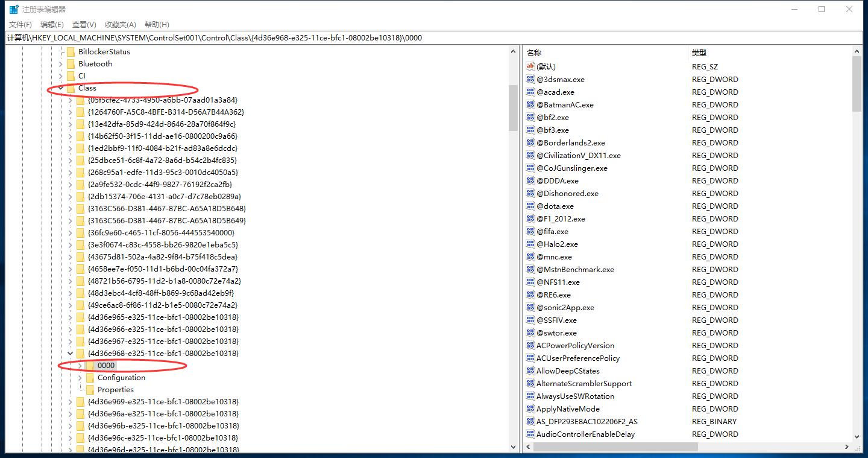This screenshot has width=868, height=458.
Task: Select the Bluetooth folder icon
Action: click(x=71, y=64)
